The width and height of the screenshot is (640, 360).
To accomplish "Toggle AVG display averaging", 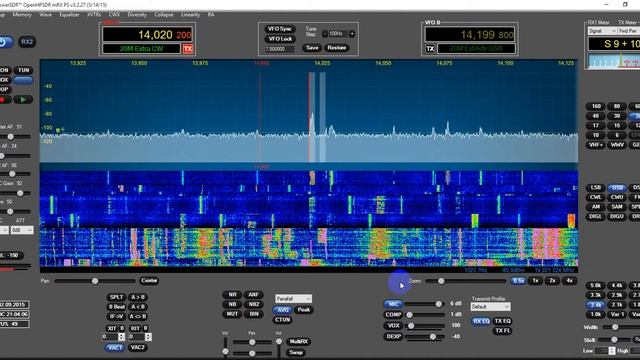I will pyautogui.click(x=282, y=310).
